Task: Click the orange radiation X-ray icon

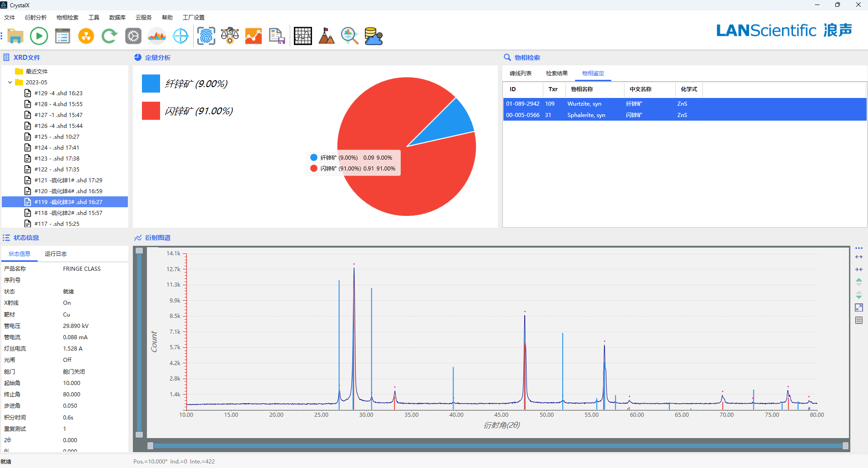Action: tap(86, 36)
